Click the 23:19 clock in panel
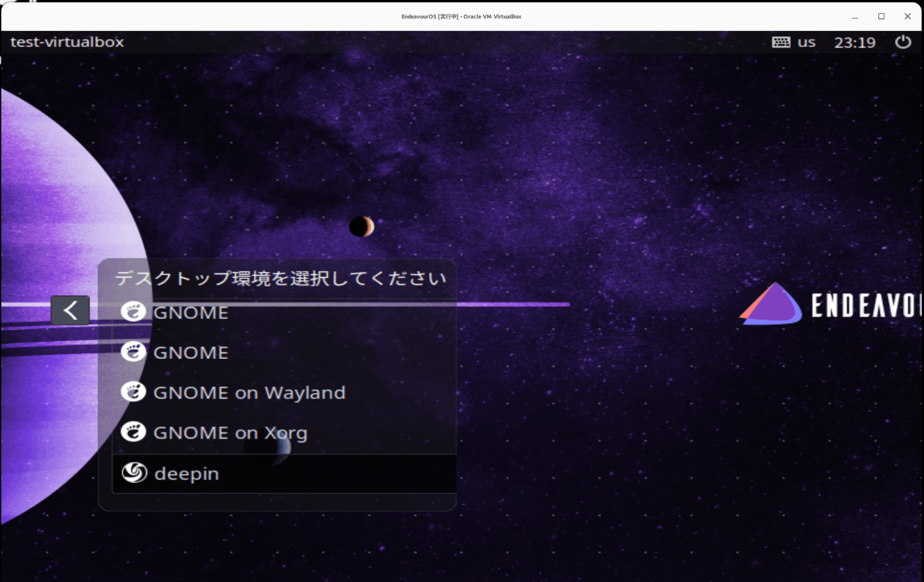 point(855,42)
